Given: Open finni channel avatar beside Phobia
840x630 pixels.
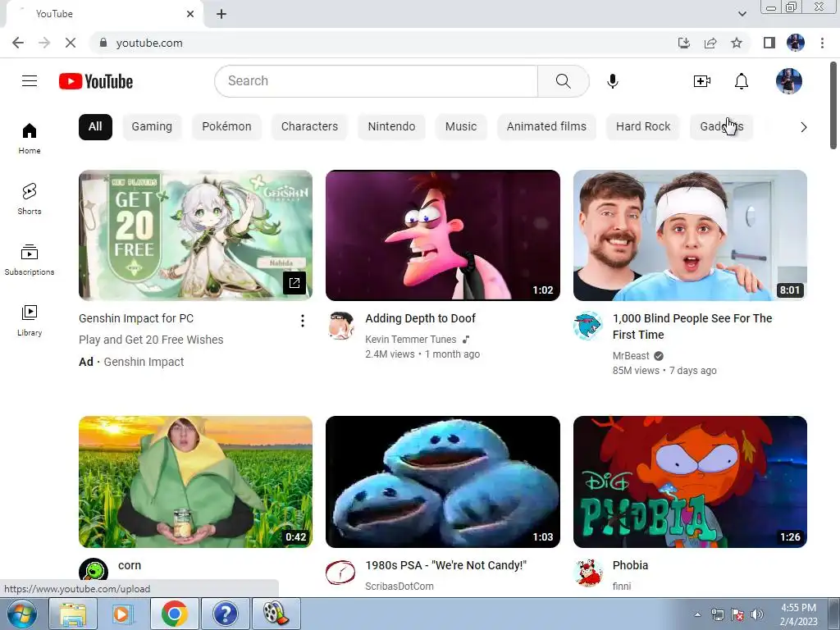Looking at the screenshot, I should pyautogui.click(x=587, y=572).
